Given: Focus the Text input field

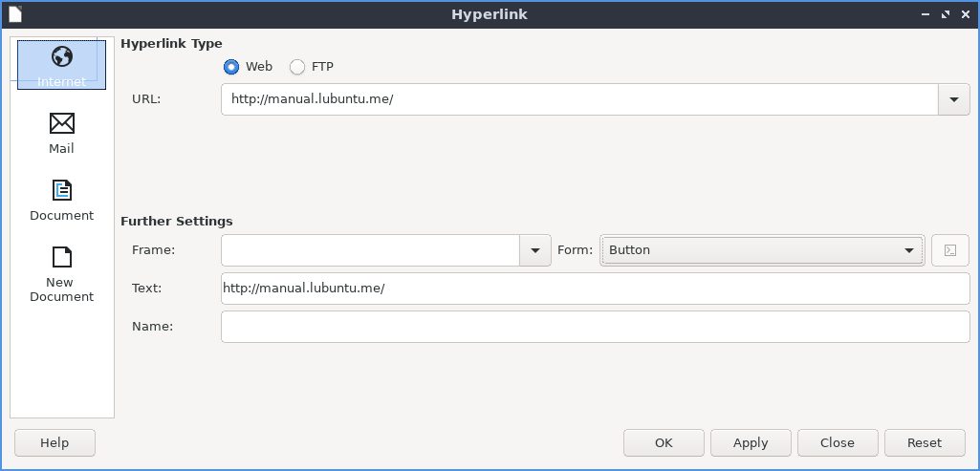Looking at the screenshot, I should (x=595, y=289).
